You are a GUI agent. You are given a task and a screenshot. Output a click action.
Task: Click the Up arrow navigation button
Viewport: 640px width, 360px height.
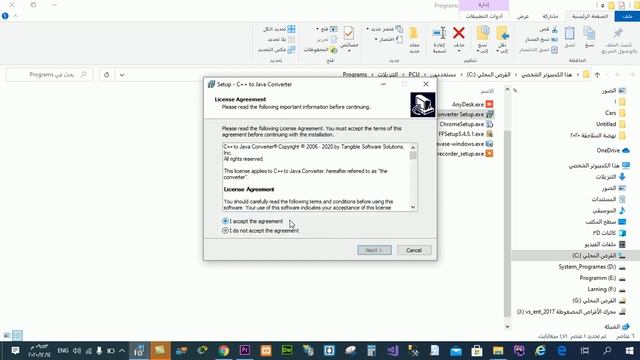[597, 75]
